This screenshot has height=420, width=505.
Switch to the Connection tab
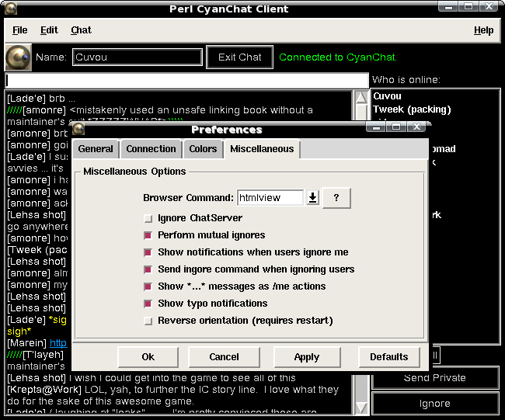[151, 149]
